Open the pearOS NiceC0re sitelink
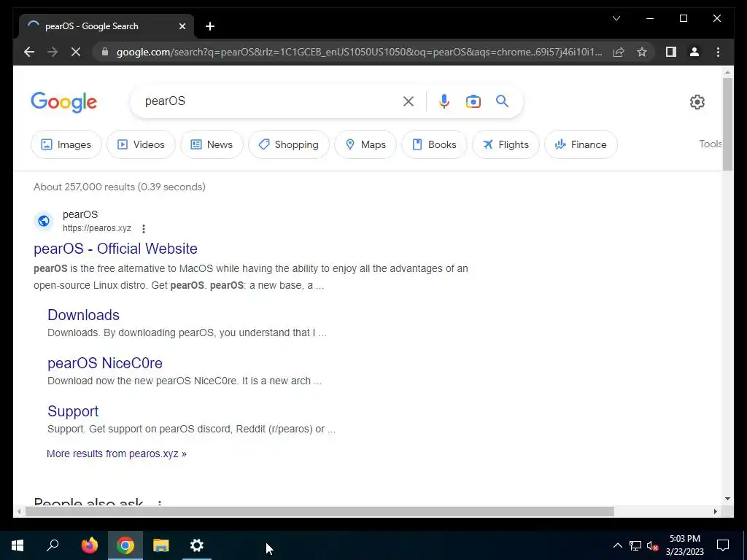This screenshot has height=560, width=747. point(105,363)
